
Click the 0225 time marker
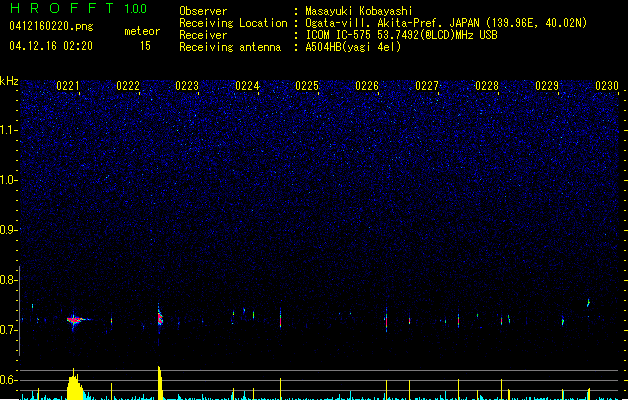pos(307,86)
